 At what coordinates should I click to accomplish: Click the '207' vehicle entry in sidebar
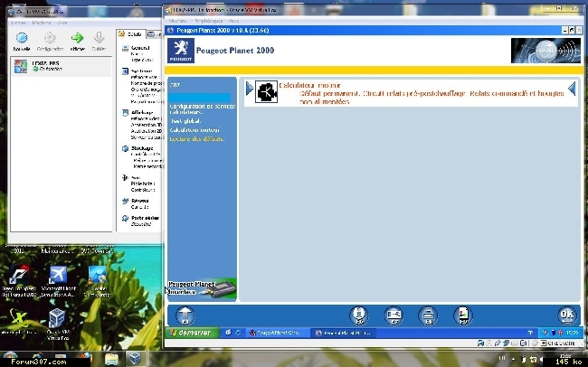pos(175,85)
